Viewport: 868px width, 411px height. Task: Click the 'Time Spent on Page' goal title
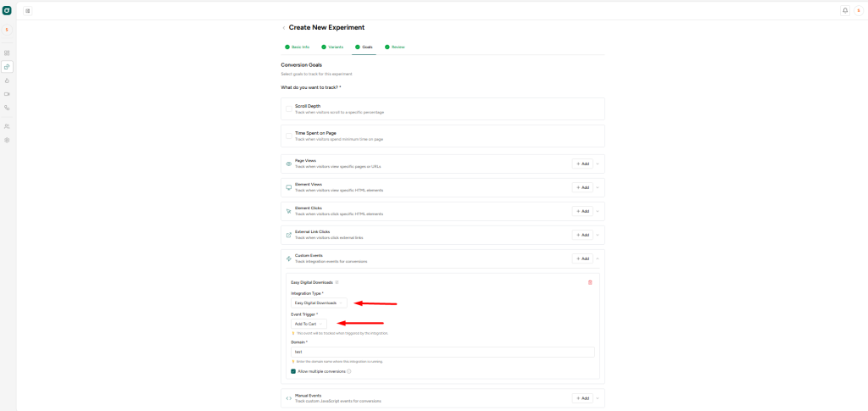(x=315, y=133)
